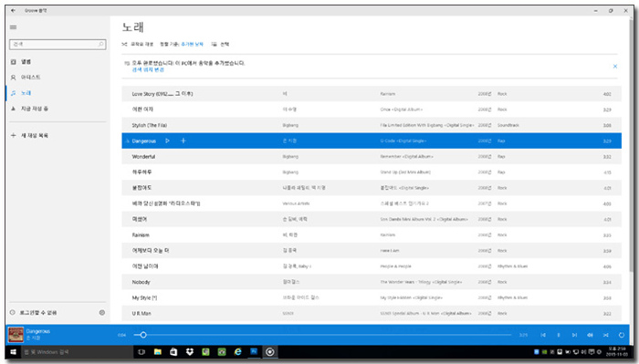This screenshot has width=639, height=364.
Task: Click the Groove Music taskbar icon
Action: click(x=270, y=352)
